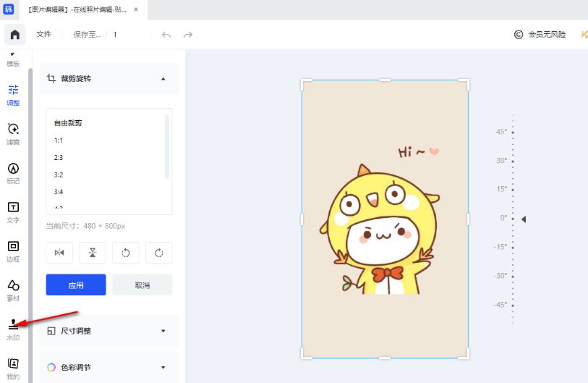This screenshot has width=588, height=383.
Task: Apply the crop with 应用
Action: [76, 285]
